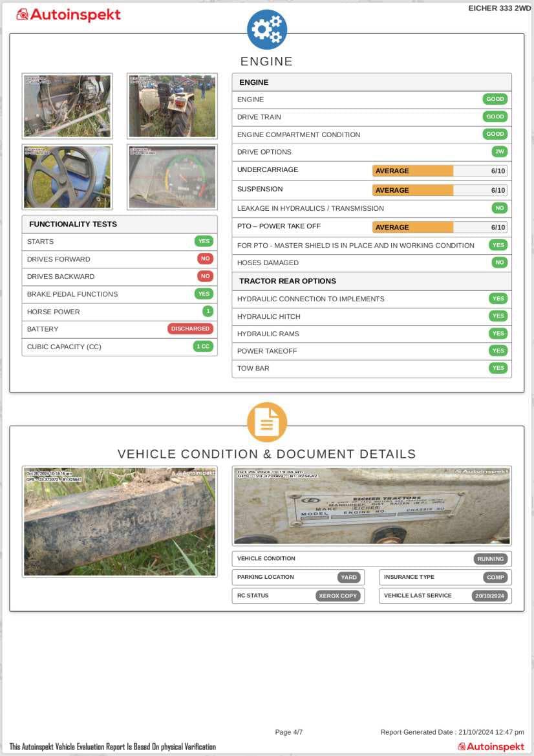Select the large ENGINE section title
Image resolution: width=534 pixels, height=756 pixels.
coord(266,61)
